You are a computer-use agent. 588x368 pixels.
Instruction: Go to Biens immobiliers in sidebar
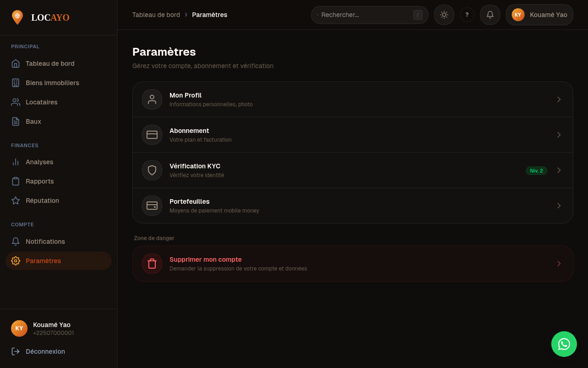52,83
